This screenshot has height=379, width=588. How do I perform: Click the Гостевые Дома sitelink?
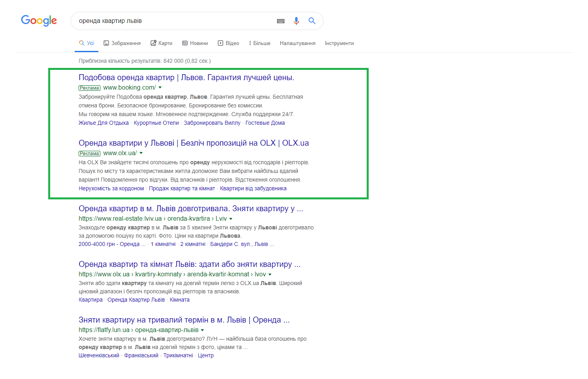pos(265,123)
